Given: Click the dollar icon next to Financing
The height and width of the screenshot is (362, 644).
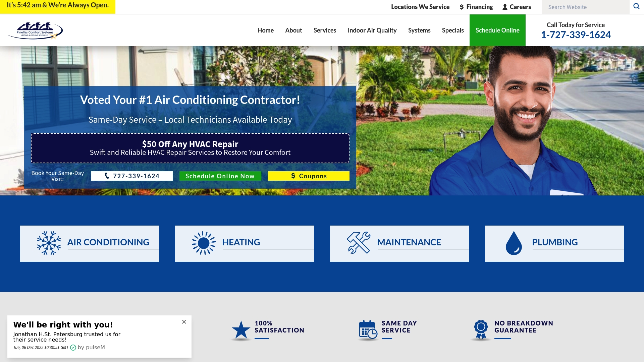Looking at the screenshot, I should click(x=462, y=6).
